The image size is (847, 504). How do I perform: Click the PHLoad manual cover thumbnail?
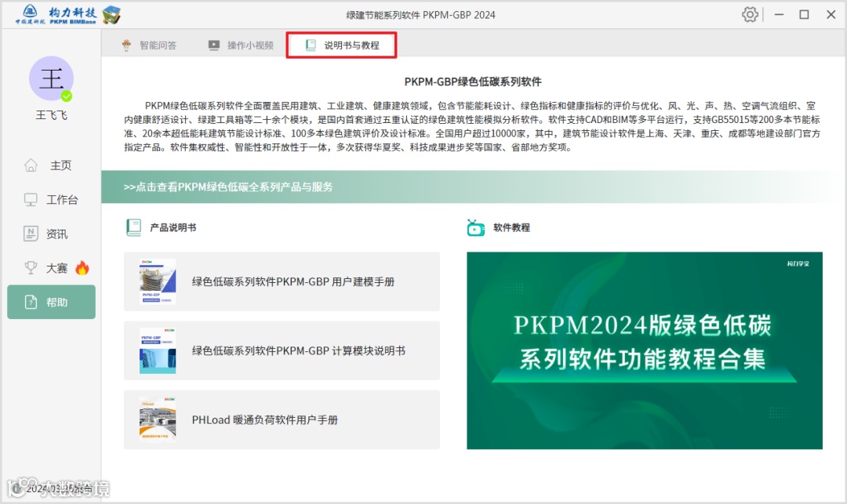[158, 420]
